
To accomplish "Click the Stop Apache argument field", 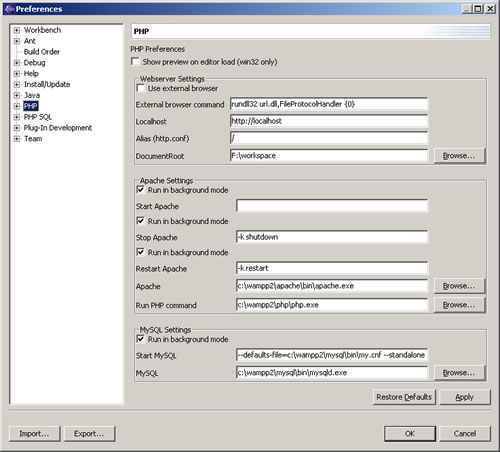I will (x=332, y=237).
